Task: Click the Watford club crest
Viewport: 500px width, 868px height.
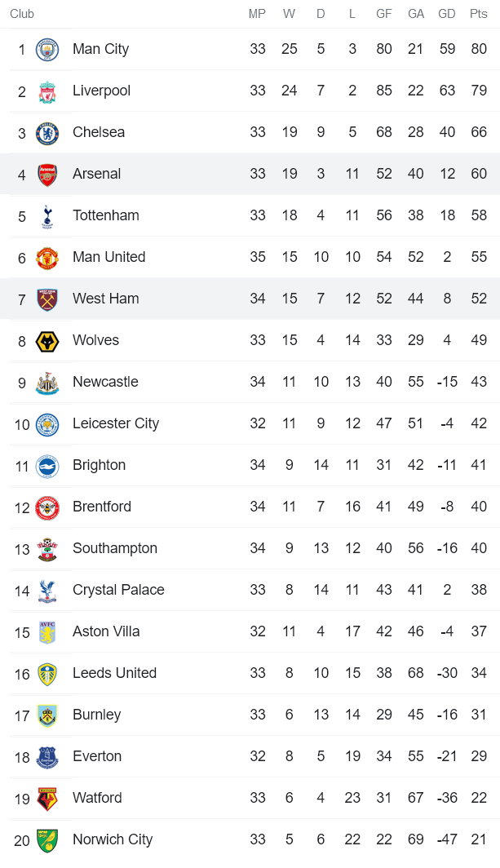Action: 47,799
